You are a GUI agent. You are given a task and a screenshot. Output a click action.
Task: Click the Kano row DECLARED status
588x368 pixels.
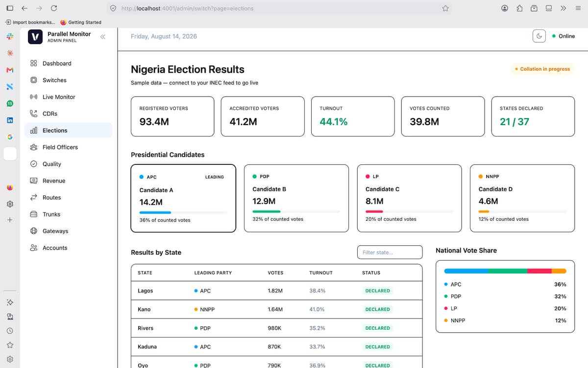click(x=378, y=310)
